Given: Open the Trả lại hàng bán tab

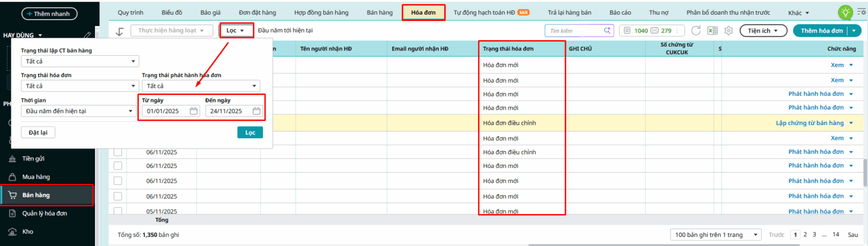Looking at the screenshot, I should point(569,12).
